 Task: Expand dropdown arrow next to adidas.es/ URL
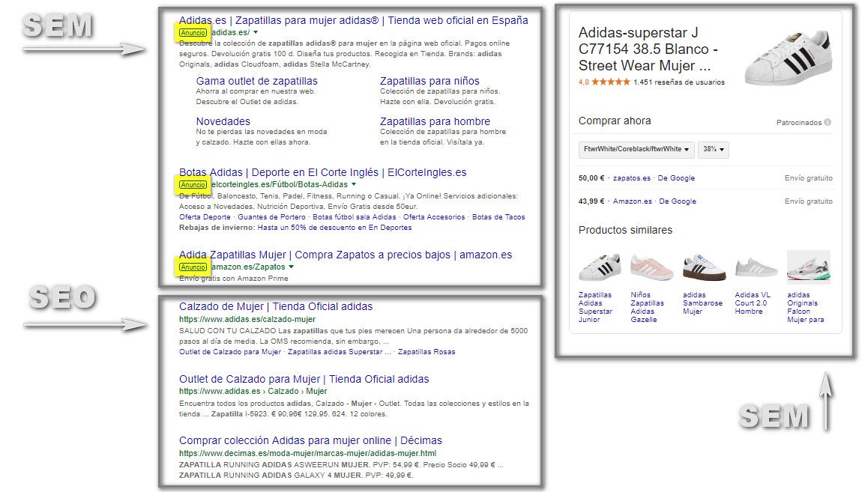(x=256, y=32)
